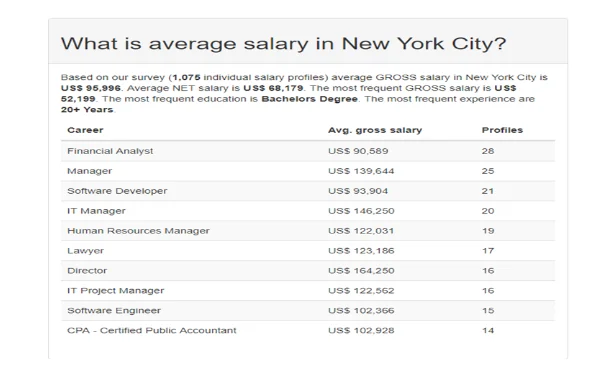
Task: Open the Software Developer career entry
Action: click(308, 191)
